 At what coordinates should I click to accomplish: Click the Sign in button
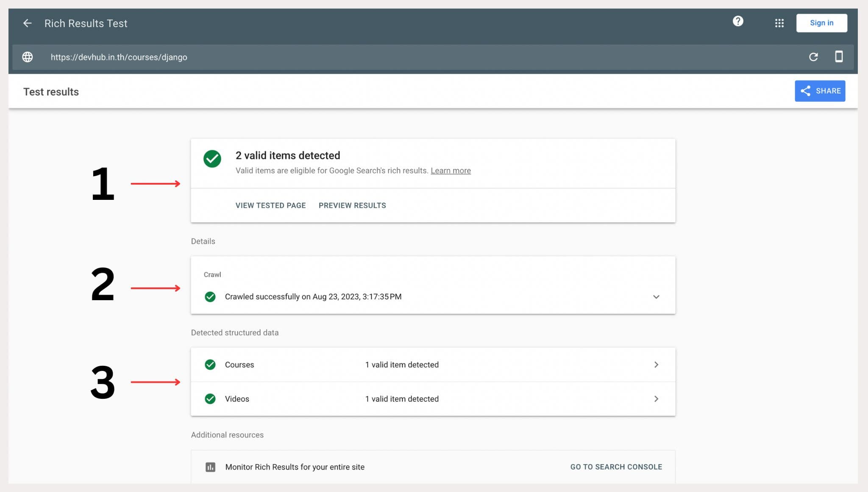click(821, 23)
